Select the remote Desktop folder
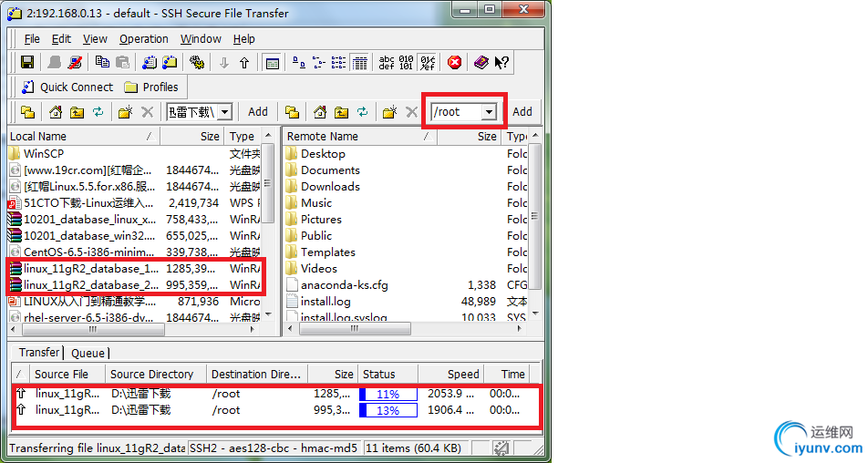Image resolution: width=868 pixels, height=463 pixels. 323,154
